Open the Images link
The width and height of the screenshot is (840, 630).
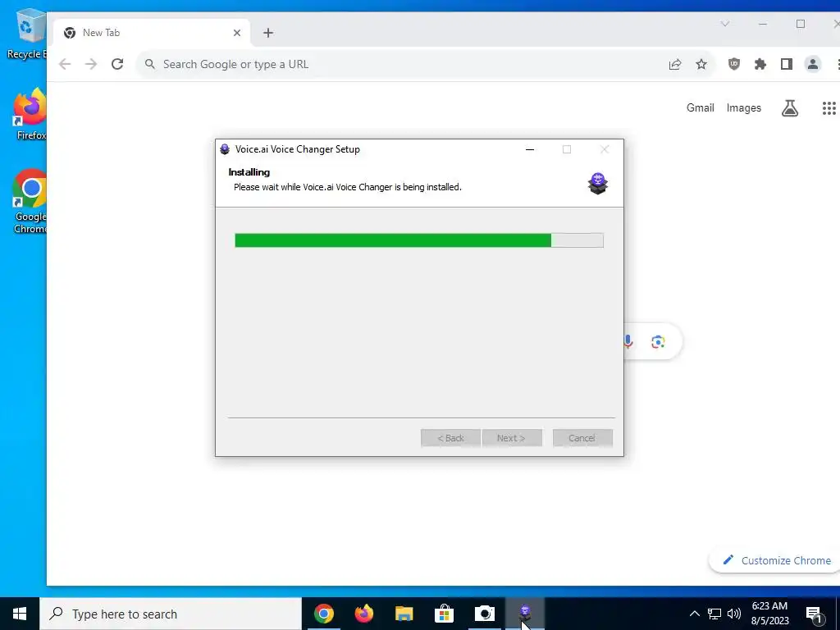(743, 107)
